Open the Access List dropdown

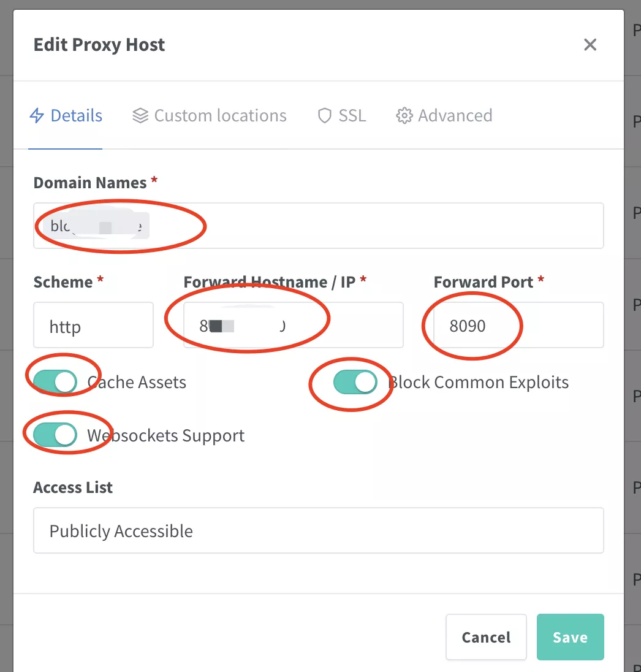pyautogui.click(x=318, y=530)
